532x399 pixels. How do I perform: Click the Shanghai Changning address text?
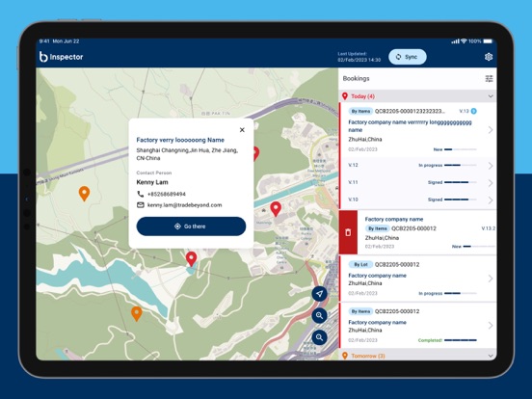[187, 154]
